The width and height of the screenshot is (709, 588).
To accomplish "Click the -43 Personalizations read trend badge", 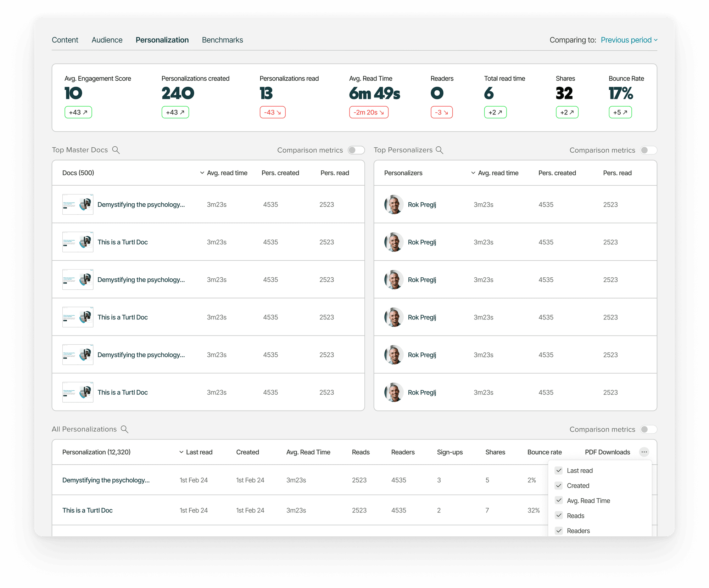I will pyautogui.click(x=272, y=112).
